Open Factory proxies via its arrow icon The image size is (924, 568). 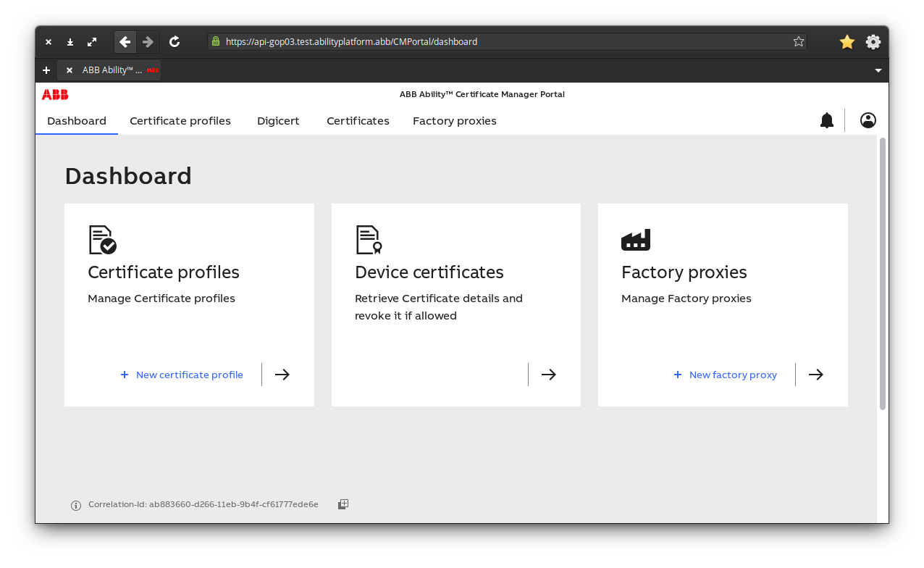pos(816,375)
